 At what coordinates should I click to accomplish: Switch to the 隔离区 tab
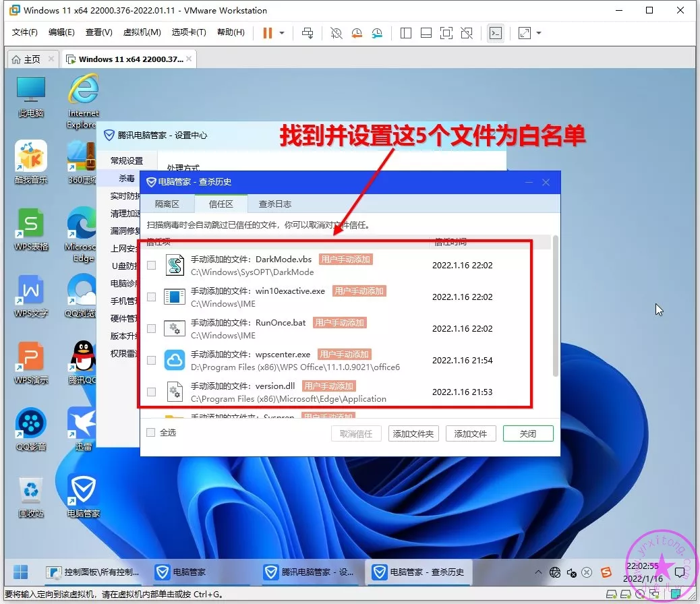click(x=167, y=204)
